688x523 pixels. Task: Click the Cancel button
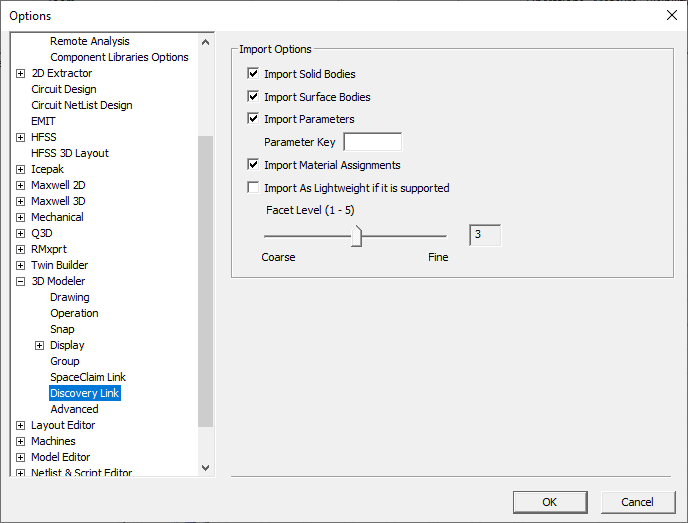pos(637,501)
